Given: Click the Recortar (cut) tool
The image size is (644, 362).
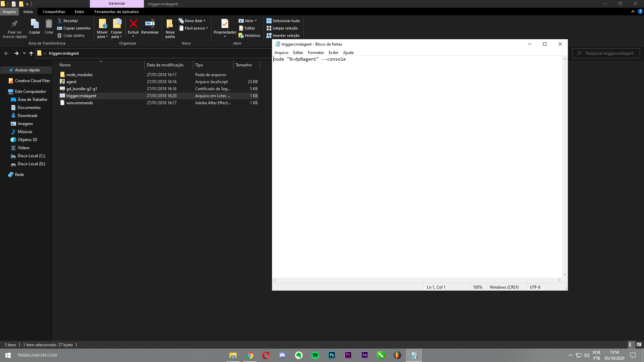Looking at the screenshot, I should click(x=68, y=21).
